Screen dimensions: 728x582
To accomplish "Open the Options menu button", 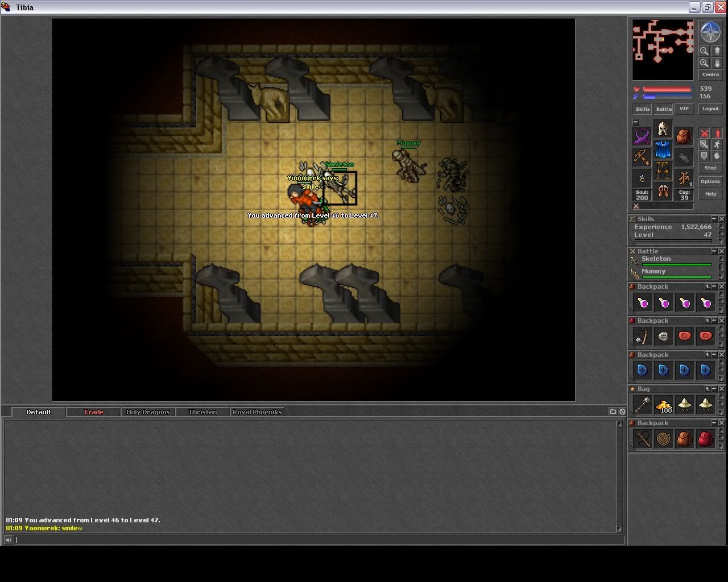I will 710,182.
